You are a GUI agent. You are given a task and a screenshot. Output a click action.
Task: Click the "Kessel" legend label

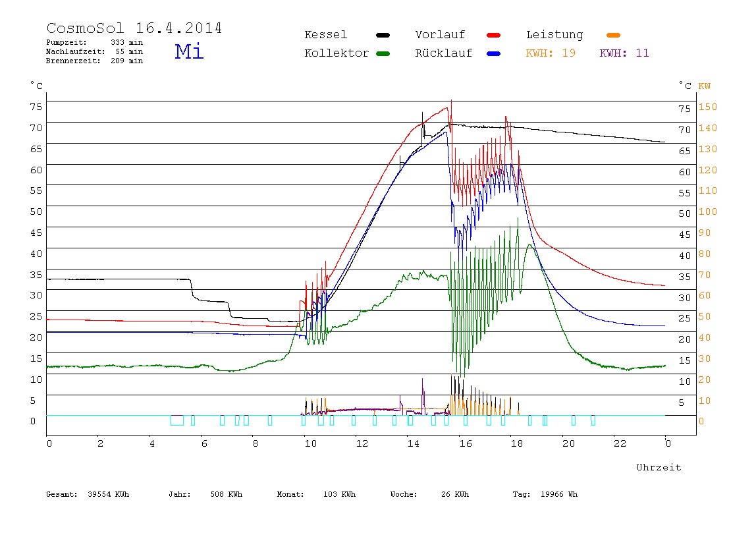[325, 35]
